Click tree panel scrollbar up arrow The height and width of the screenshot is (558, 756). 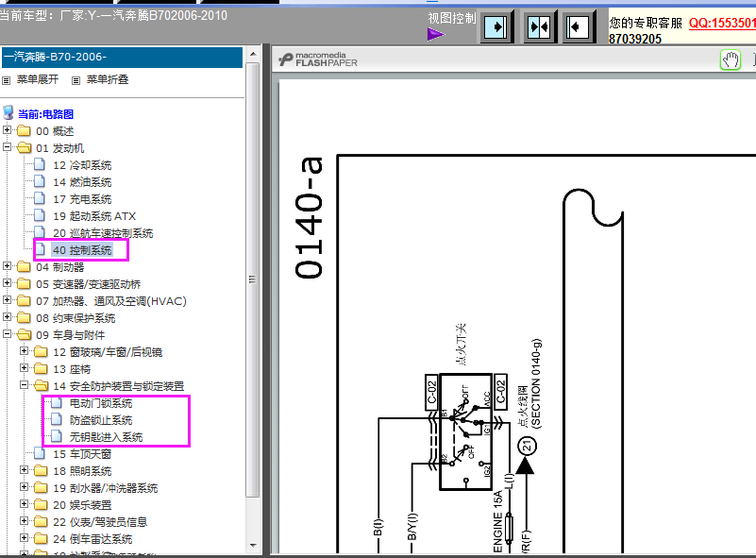[253, 54]
